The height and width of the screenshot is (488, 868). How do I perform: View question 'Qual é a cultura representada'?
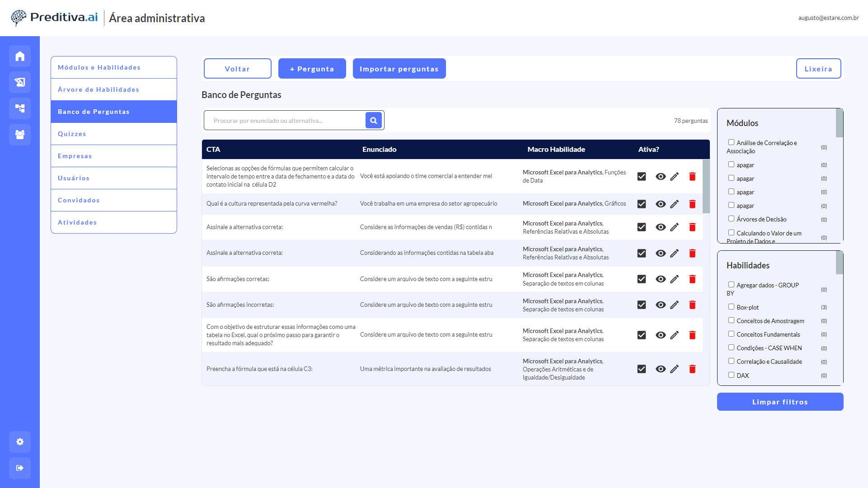click(661, 204)
